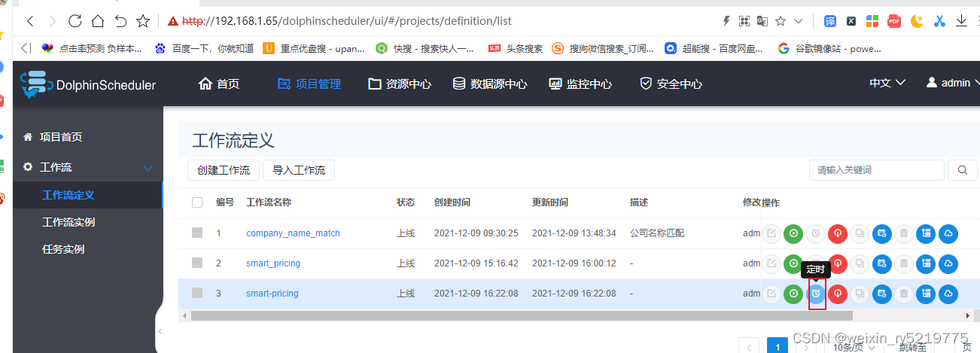Open timing management for smart-pricing row
Viewport: 980px width, 353px height.
[x=882, y=294]
